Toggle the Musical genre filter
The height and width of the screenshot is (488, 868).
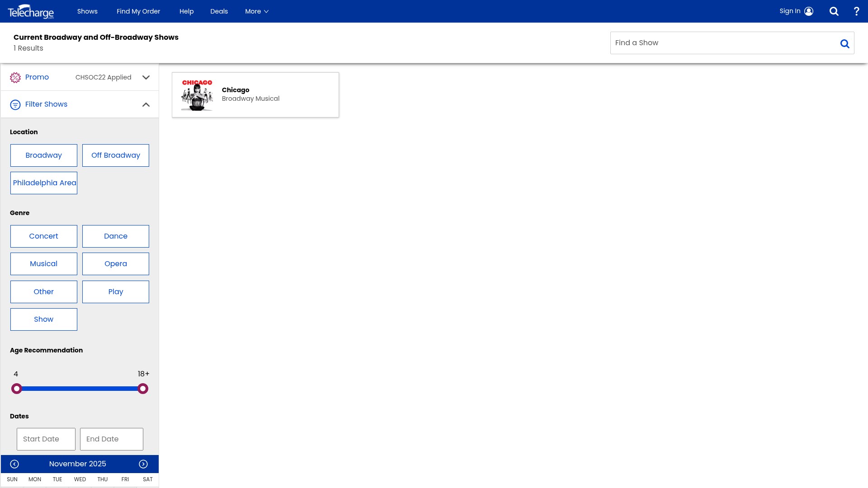click(x=44, y=264)
